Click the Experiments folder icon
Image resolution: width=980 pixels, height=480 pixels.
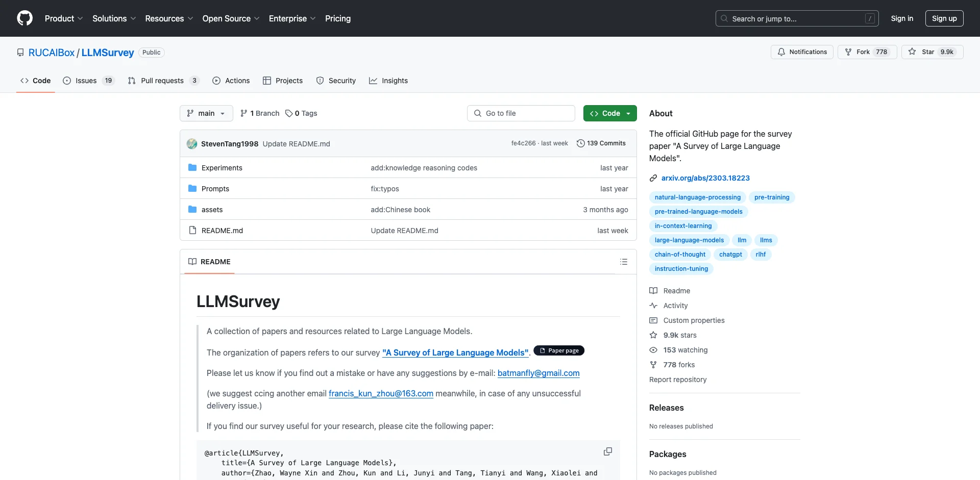click(192, 167)
